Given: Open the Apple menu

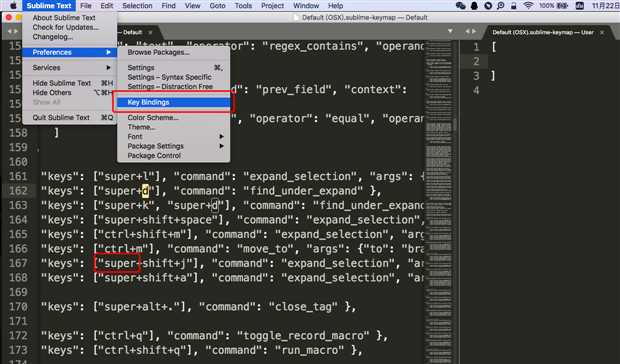Looking at the screenshot, I should click(x=13, y=6).
